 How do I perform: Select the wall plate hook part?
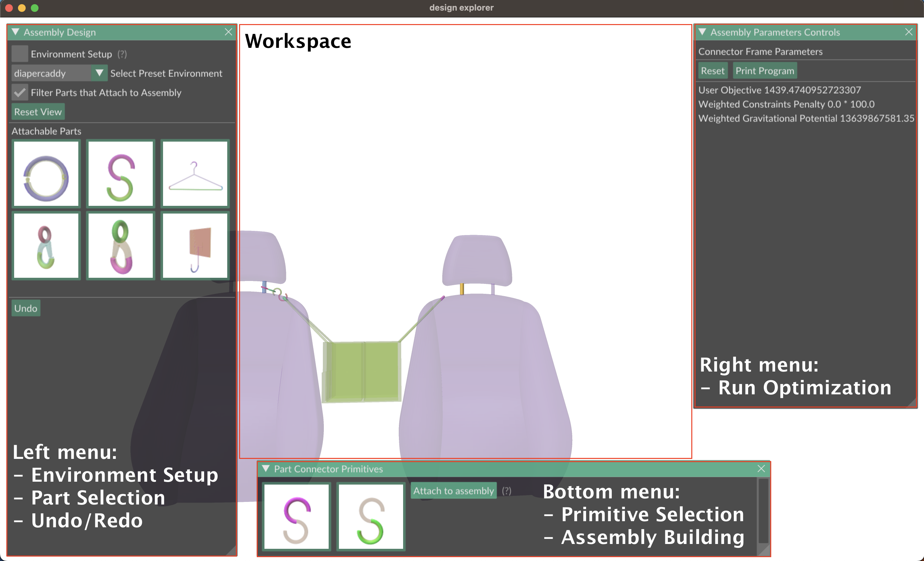pos(195,246)
